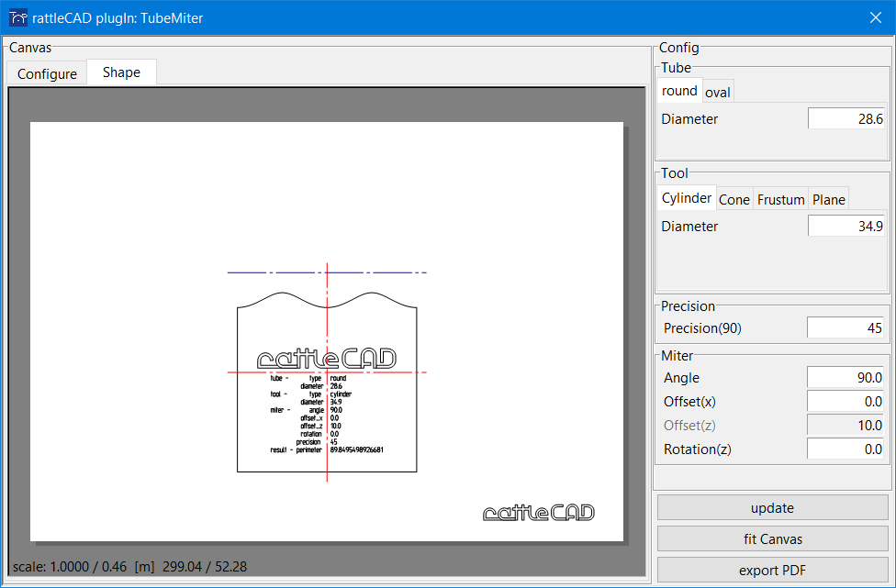
Task: Choose the round tube tab
Action: (679, 91)
